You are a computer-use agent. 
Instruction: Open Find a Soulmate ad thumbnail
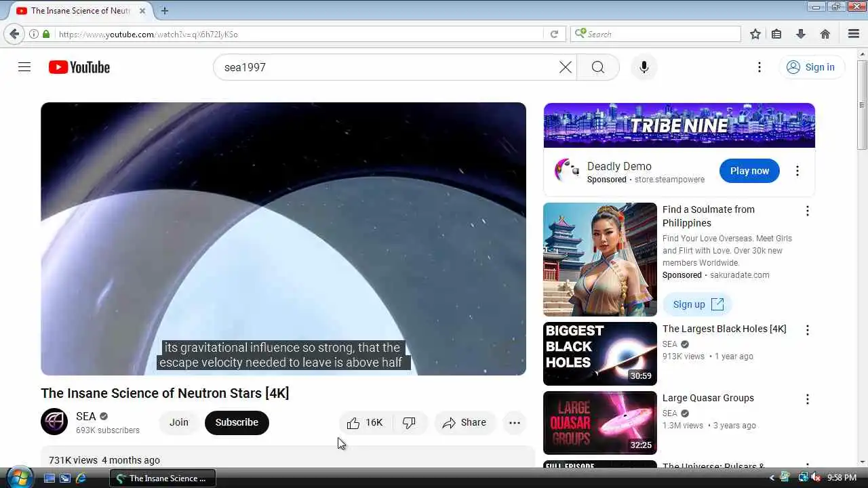click(x=600, y=260)
